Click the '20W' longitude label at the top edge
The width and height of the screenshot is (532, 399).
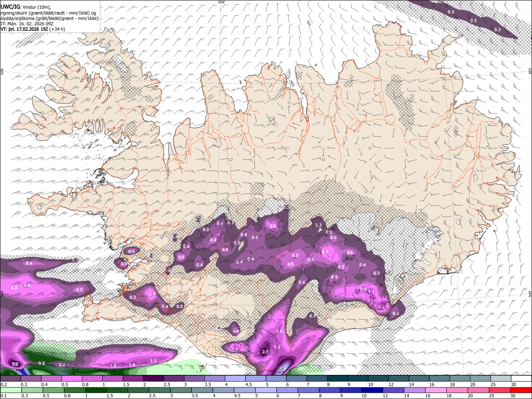pos(222,2)
